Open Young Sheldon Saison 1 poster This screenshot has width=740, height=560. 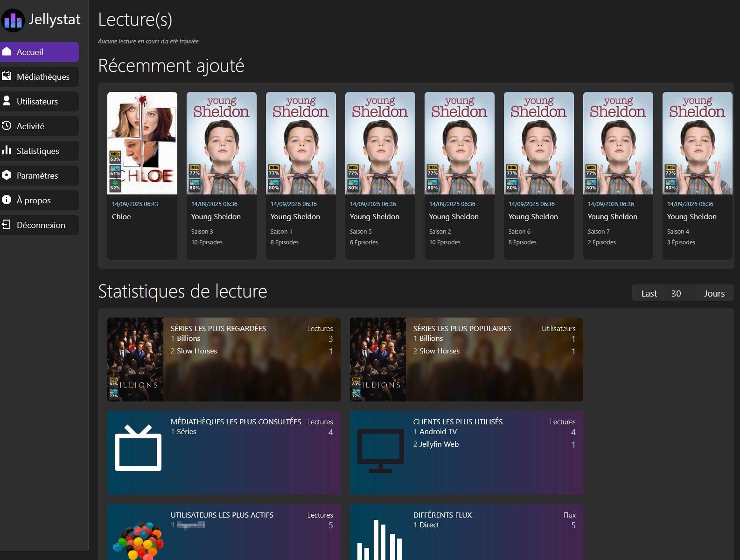tap(301, 143)
